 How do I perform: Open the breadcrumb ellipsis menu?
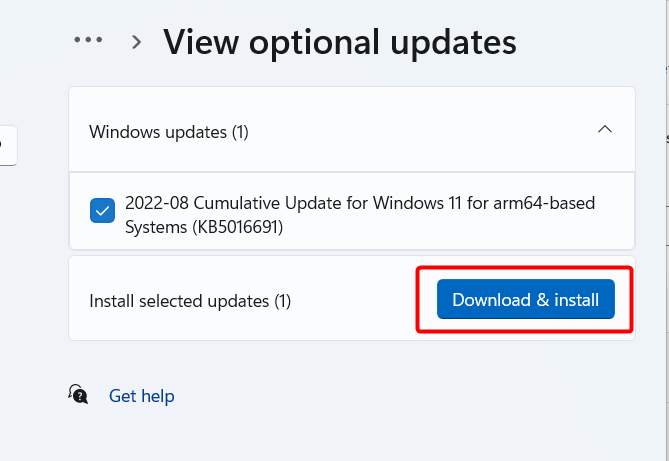(x=88, y=40)
